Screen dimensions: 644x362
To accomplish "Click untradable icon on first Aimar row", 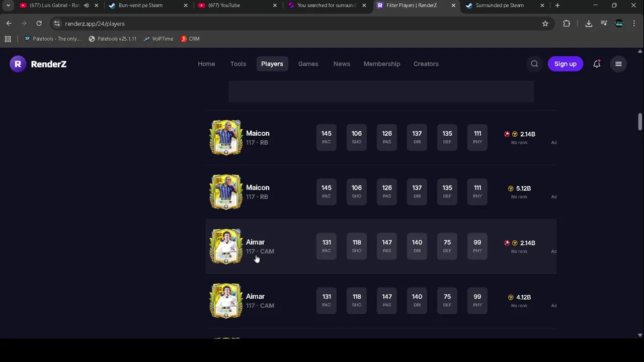I will [x=507, y=243].
